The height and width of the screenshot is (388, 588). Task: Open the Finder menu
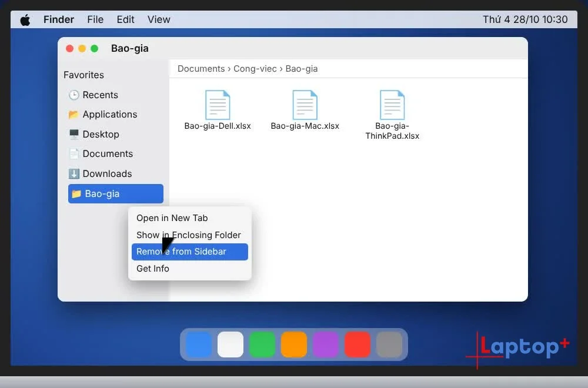pos(58,19)
